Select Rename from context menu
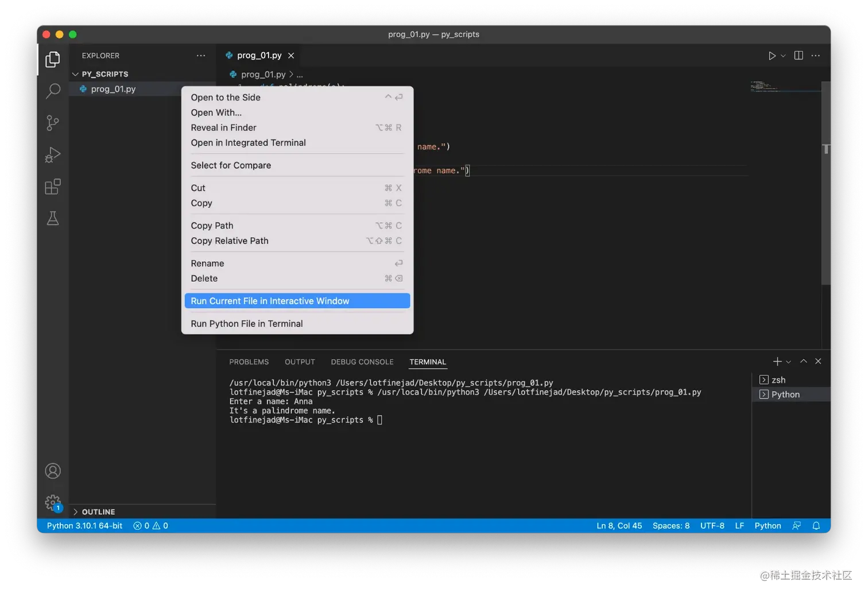The width and height of the screenshot is (868, 597). click(297, 263)
